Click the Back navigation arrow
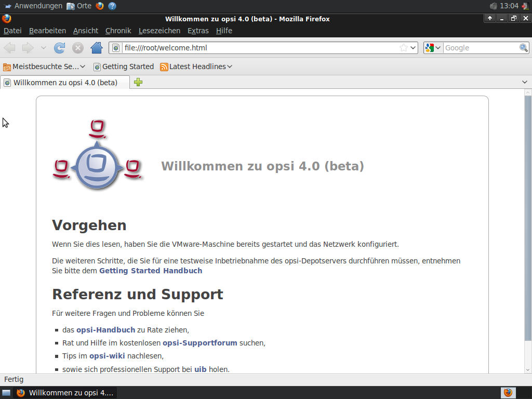Screen dimensions: 532x399 point(9,47)
